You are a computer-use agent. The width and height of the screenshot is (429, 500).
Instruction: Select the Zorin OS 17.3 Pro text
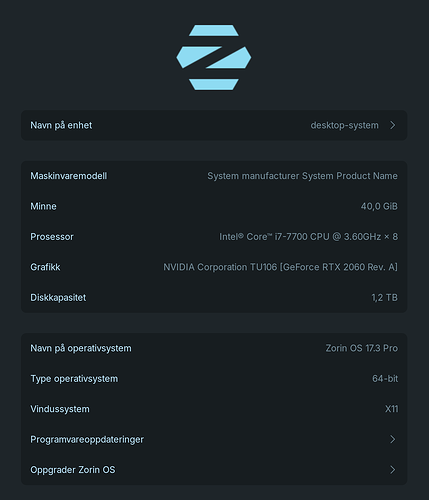[362, 348]
